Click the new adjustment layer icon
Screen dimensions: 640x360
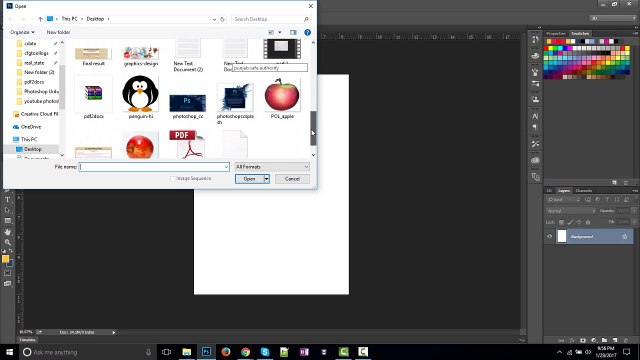(x=593, y=340)
